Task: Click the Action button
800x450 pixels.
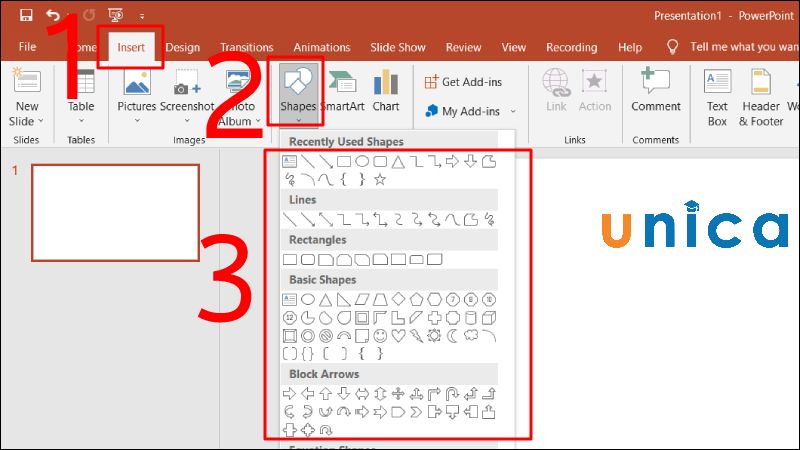Action: coord(595,90)
